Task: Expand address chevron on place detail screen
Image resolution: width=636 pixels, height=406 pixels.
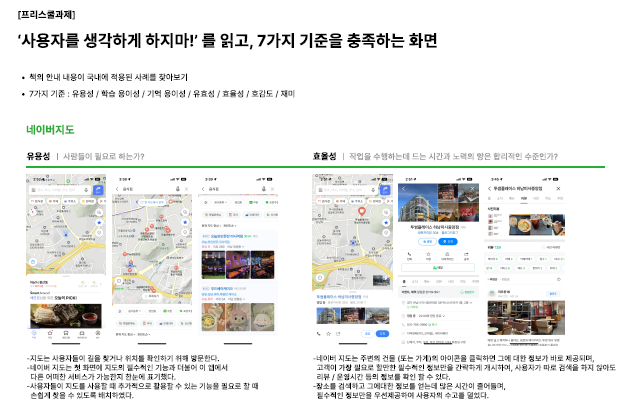Action: tap(471, 302)
